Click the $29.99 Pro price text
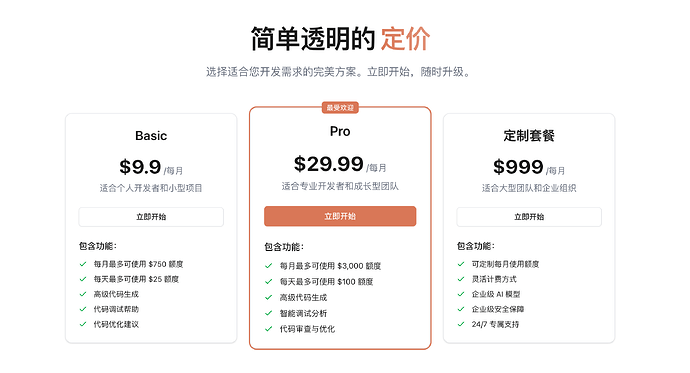The image size is (690, 373). pos(329,164)
